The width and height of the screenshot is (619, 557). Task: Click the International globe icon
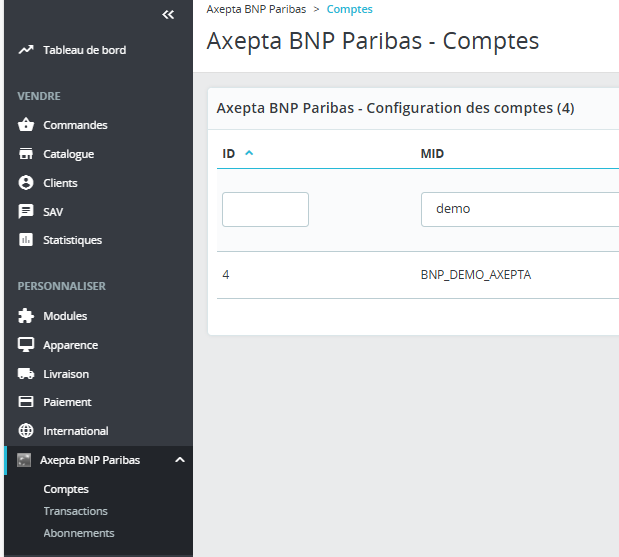(26, 431)
